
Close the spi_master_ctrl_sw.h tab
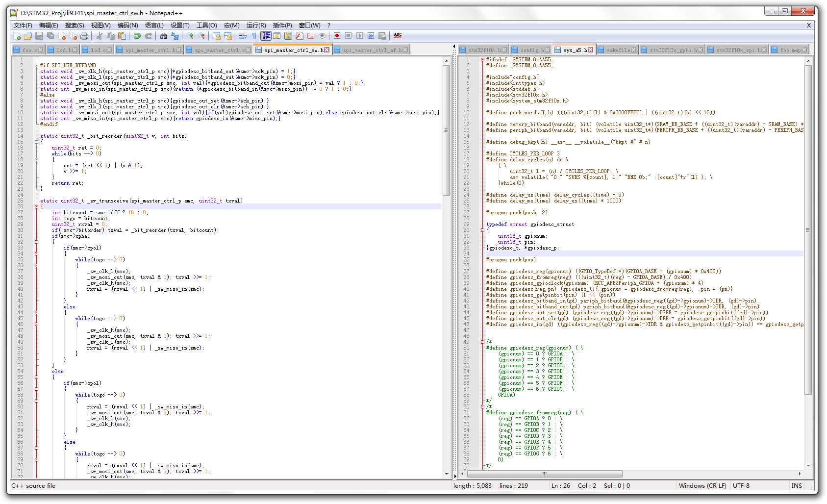click(x=327, y=50)
